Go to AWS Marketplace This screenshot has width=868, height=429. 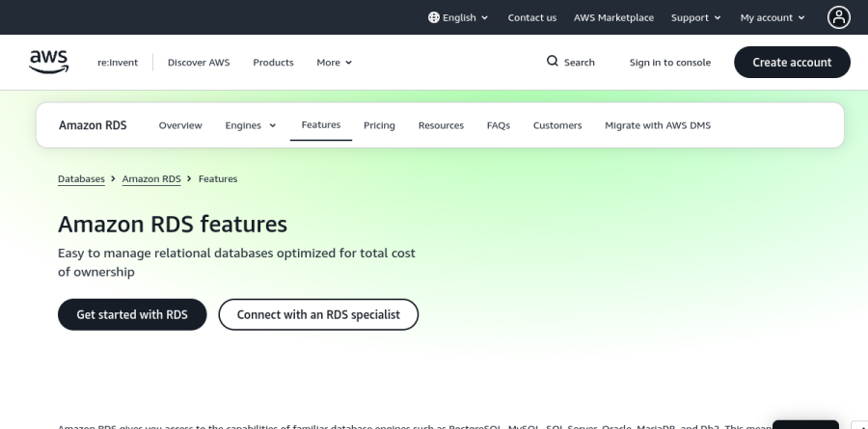613,17
